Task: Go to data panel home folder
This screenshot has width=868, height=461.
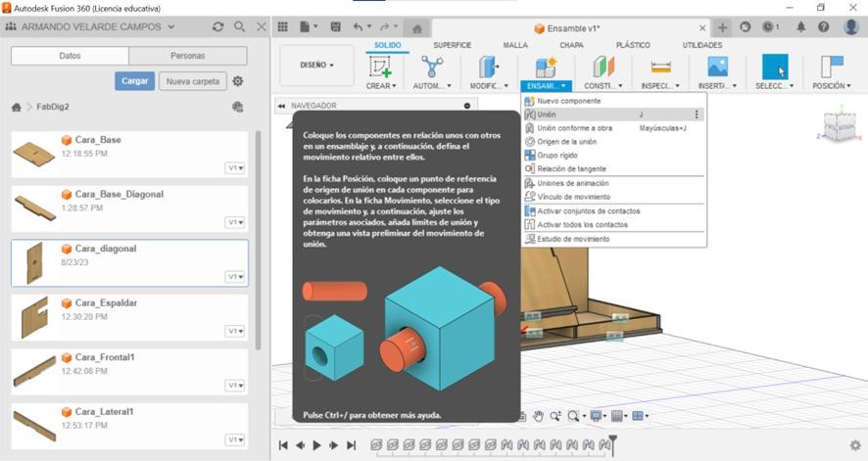Action: (x=17, y=108)
